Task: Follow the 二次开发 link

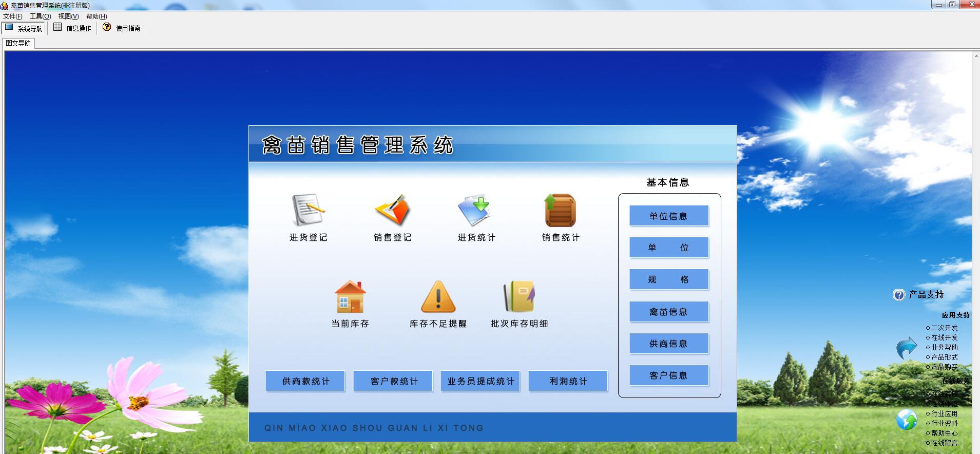Action: coord(945,328)
